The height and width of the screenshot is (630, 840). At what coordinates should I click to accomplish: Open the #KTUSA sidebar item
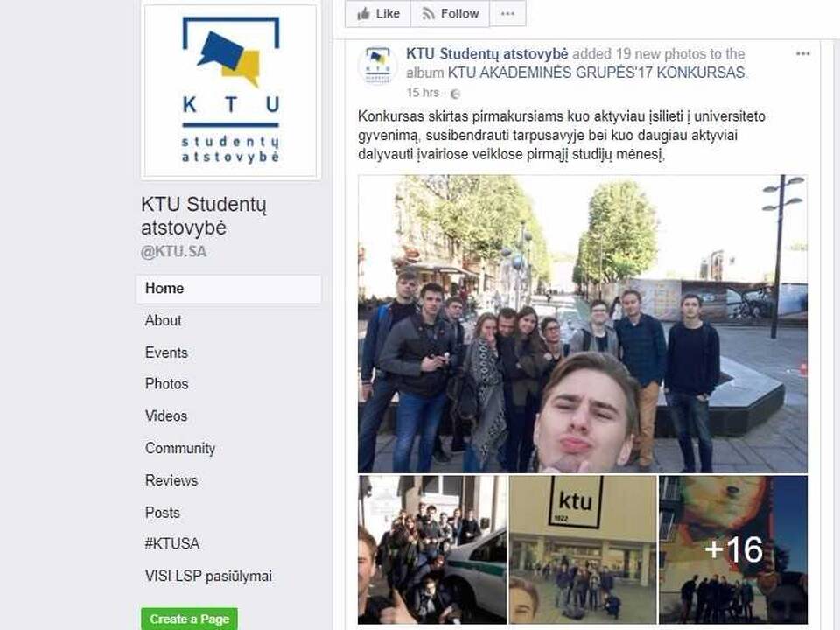click(172, 543)
